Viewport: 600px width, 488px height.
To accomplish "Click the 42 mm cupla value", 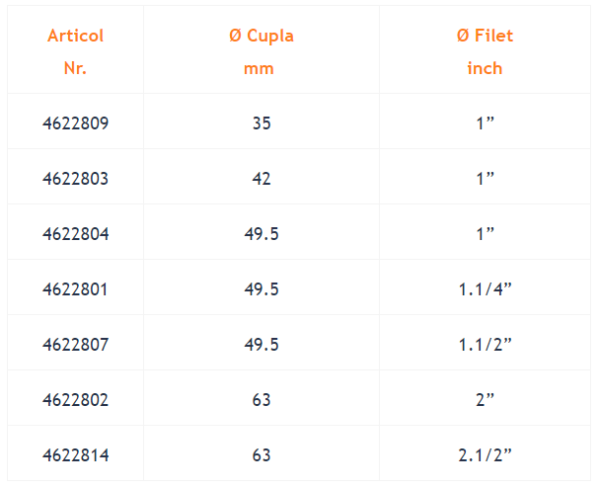I will (261, 179).
